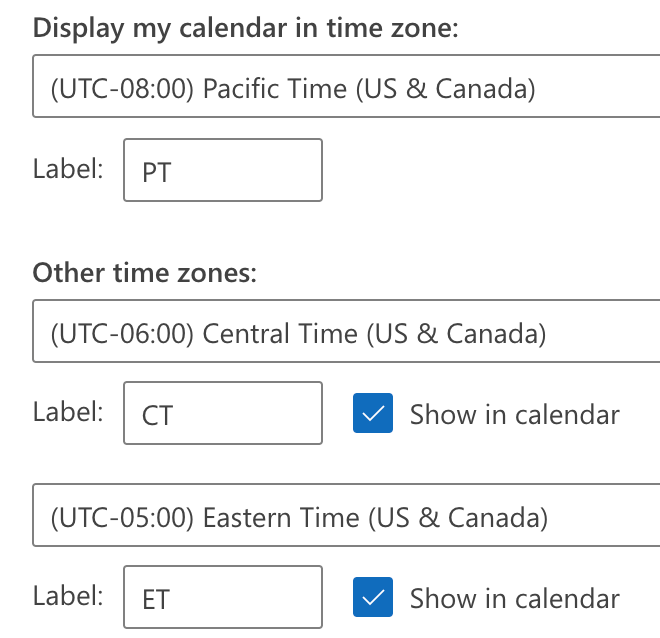Viewport: 660px width, 638px height.
Task: Open the Eastern Time zone dropdown
Action: 345,517
